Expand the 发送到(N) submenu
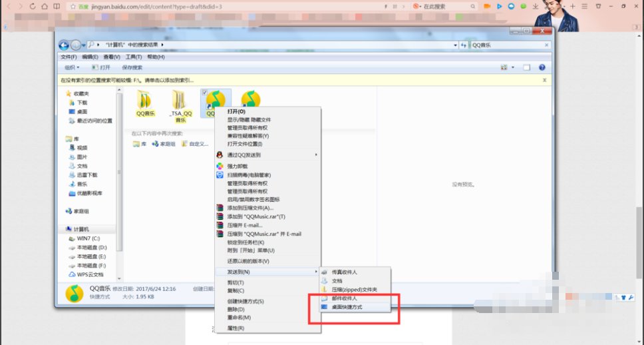This screenshot has width=644, height=345. point(268,272)
